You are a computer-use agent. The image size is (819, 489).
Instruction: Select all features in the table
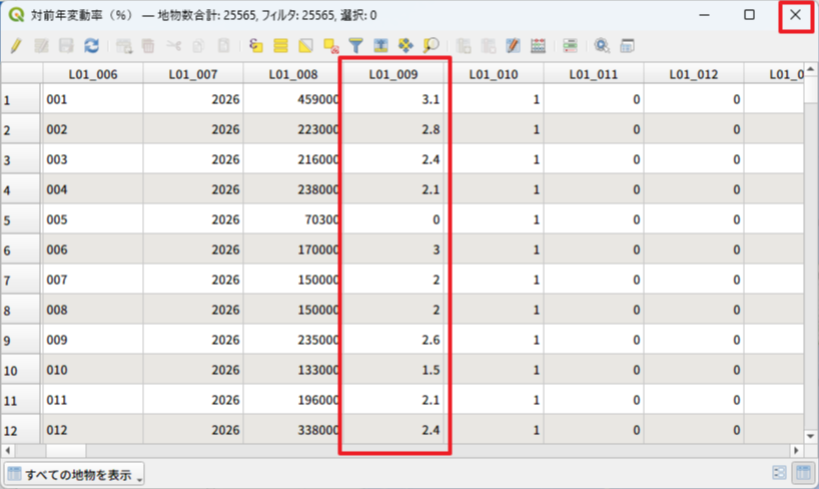point(281,46)
